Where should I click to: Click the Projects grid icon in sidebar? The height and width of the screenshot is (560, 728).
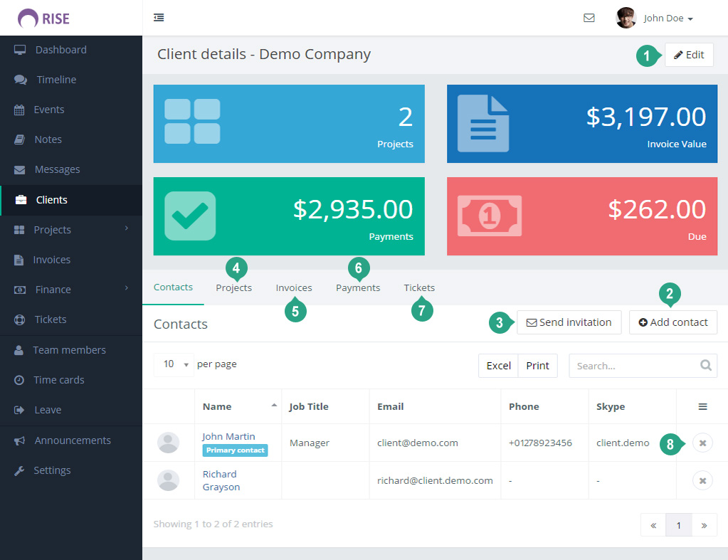(x=19, y=229)
